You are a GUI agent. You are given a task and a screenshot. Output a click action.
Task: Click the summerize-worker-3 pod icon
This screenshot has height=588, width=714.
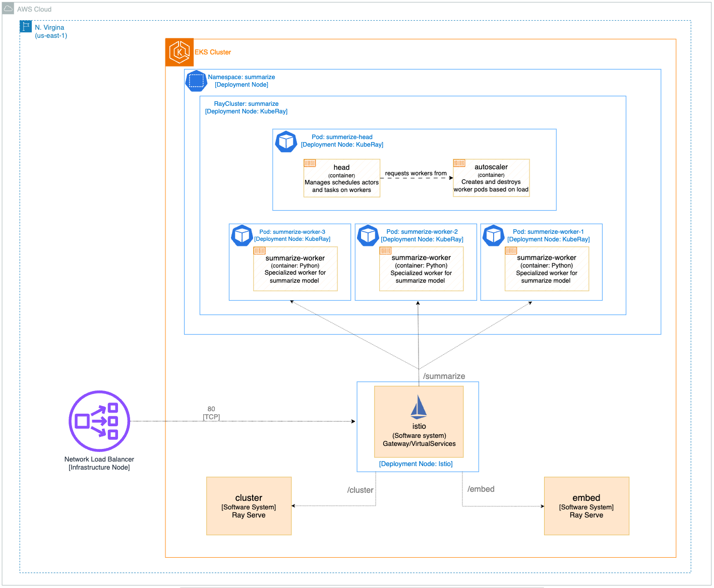(242, 235)
